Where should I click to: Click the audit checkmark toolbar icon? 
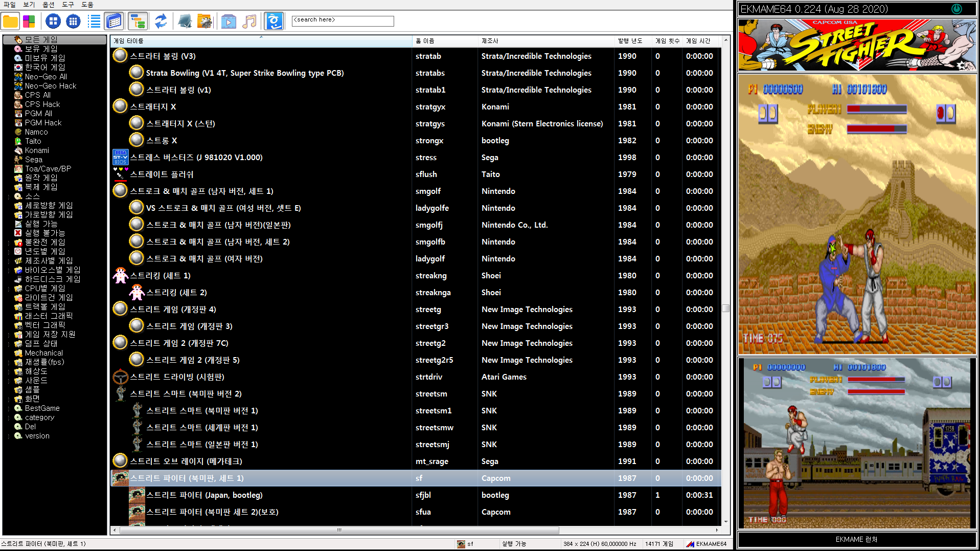click(x=185, y=21)
